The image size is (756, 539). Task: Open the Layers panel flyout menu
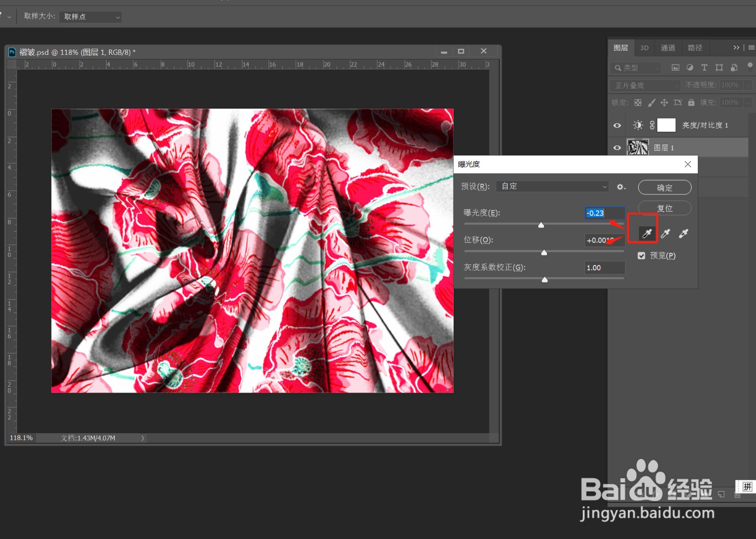(x=751, y=48)
